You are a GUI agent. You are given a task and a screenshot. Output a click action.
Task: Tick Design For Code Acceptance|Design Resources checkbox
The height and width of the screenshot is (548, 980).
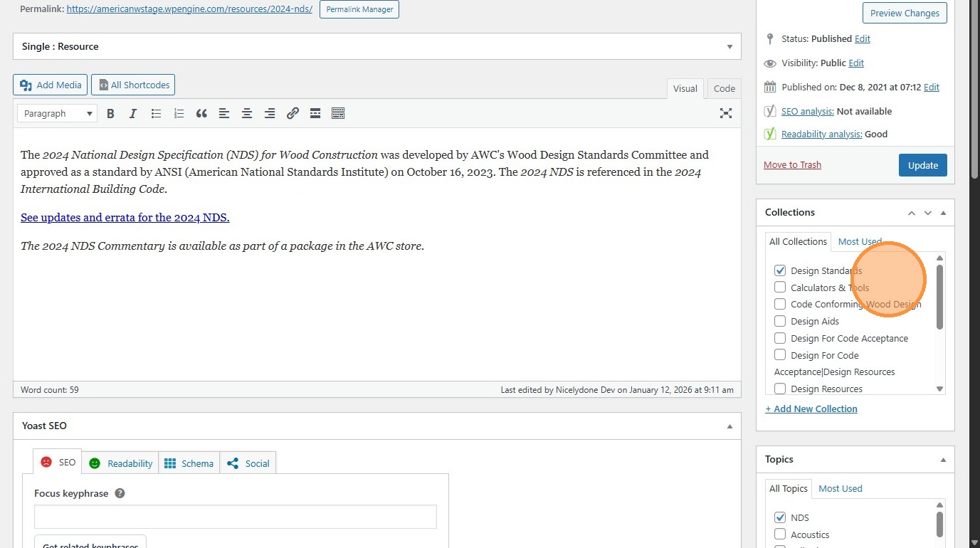click(x=780, y=355)
